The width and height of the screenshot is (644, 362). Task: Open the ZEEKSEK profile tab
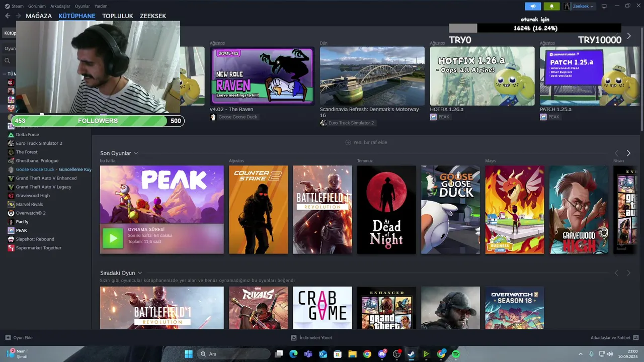(x=153, y=16)
